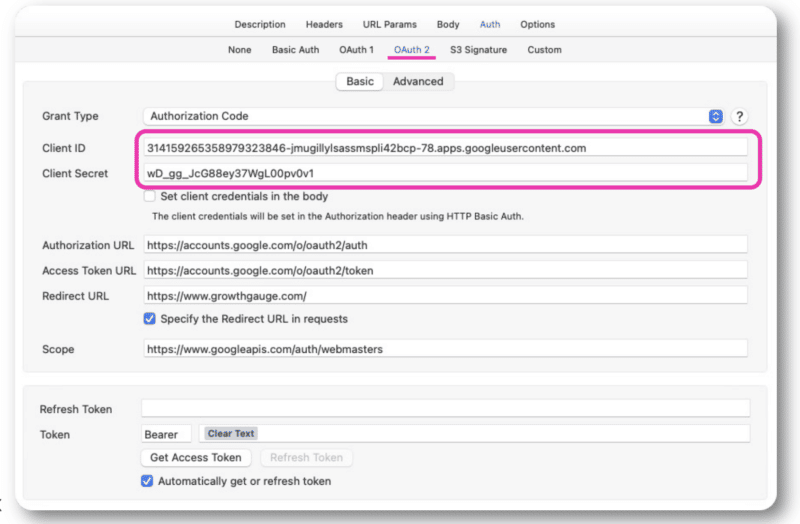Click the Refresh Token input field
The height and width of the screenshot is (524, 800).
point(445,409)
